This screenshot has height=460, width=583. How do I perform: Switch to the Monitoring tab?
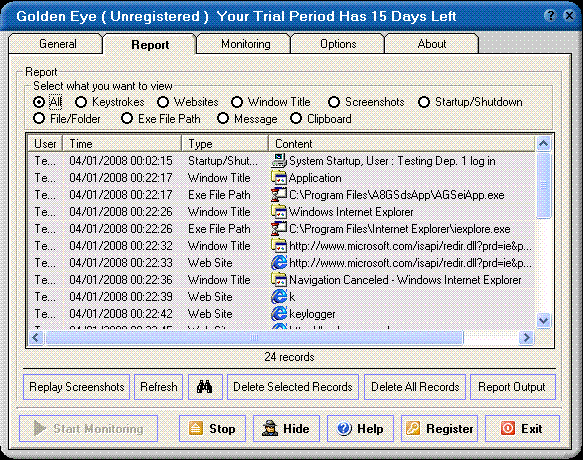(245, 44)
